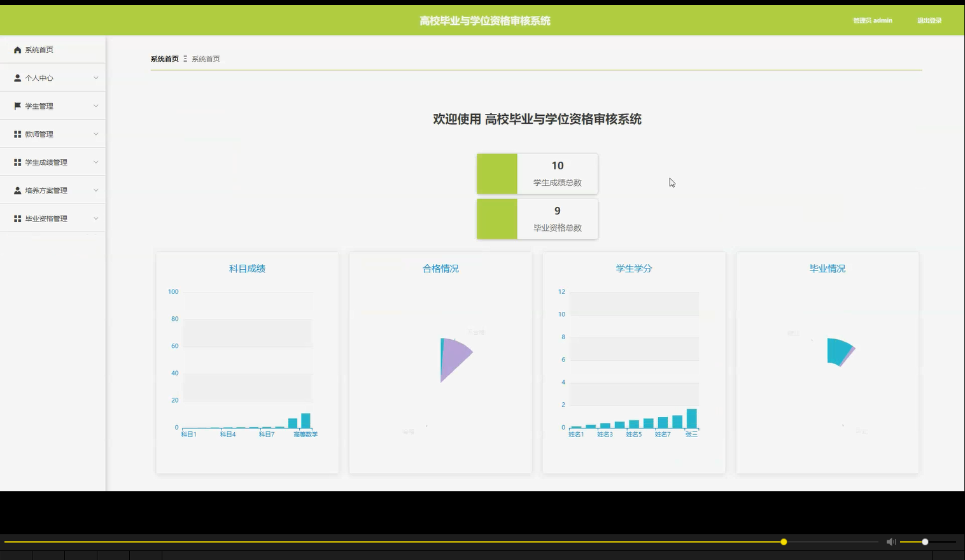
Task: Click the purple slice in 合格情况 pie
Action: (454, 358)
